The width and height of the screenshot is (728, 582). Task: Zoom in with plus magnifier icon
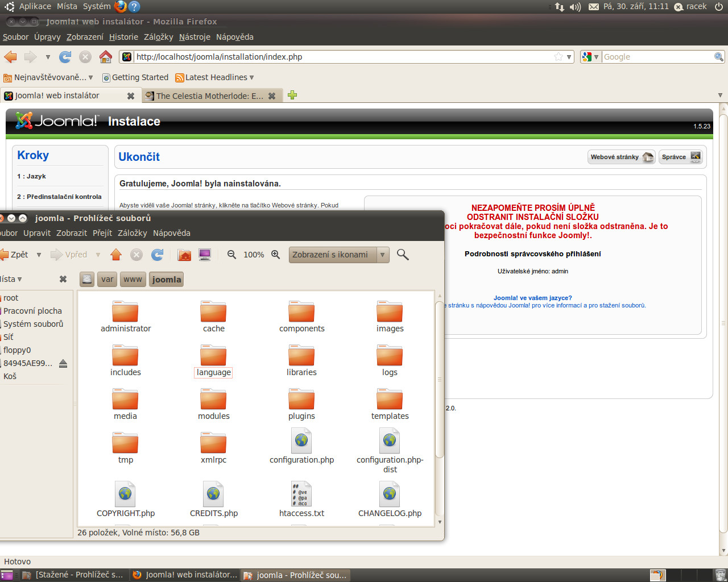[x=275, y=255]
